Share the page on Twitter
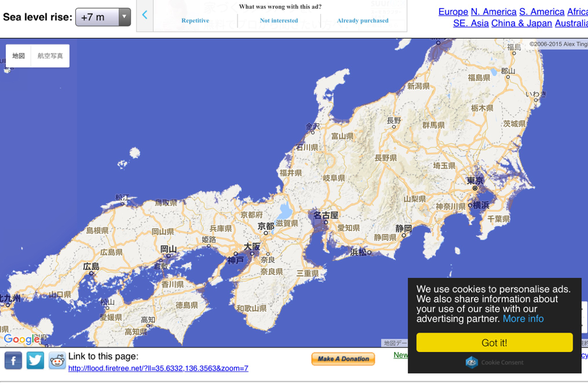Screen dimensions: 588x385 pyautogui.click(x=35, y=360)
